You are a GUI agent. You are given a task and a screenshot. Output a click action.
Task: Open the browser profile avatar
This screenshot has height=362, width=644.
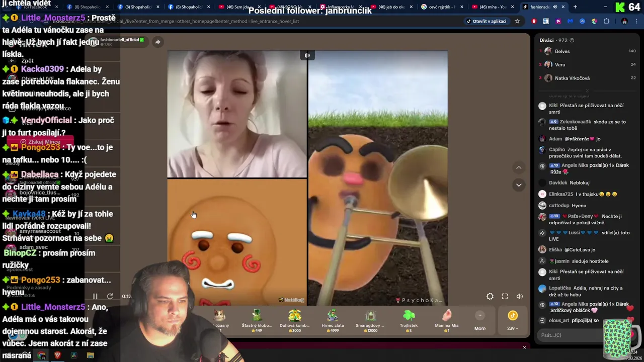(624, 21)
